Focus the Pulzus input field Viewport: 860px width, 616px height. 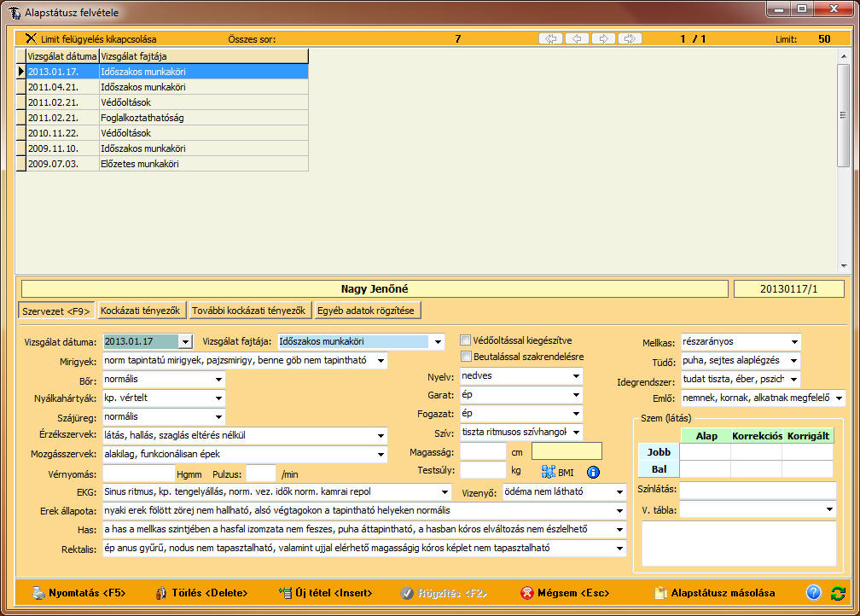[x=261, y=474]
